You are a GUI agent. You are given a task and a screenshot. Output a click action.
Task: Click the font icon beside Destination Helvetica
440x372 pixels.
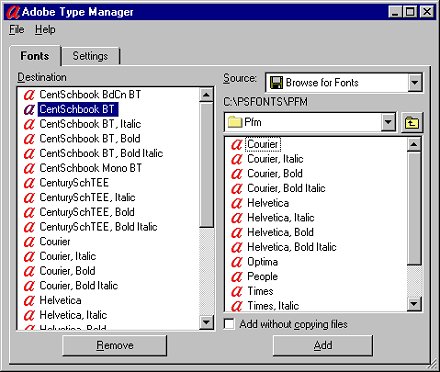click(x=29, y=300)
